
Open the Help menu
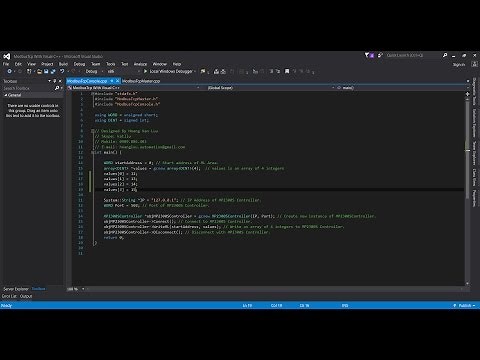pyautogui.click(x=177, y=64)
